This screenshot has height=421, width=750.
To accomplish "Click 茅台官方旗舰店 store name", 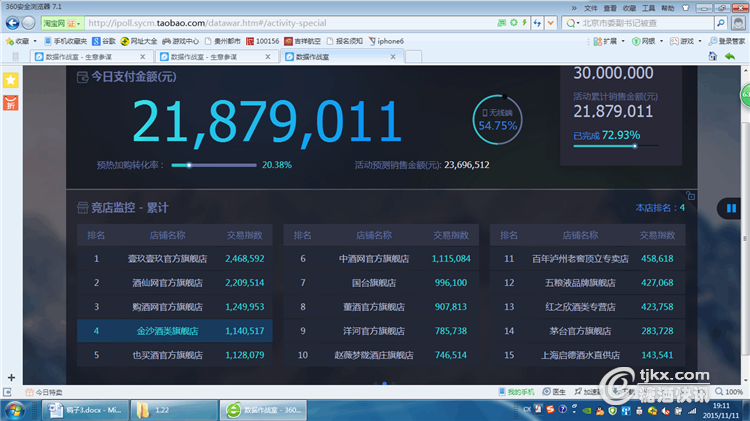I will [580, 331].
